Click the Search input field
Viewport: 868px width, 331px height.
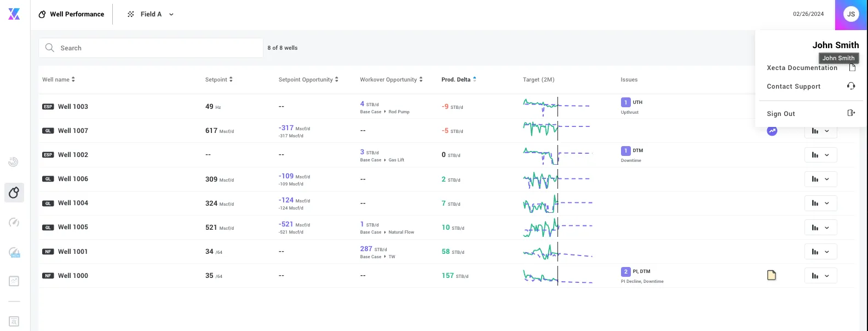[x=151, y=48]
